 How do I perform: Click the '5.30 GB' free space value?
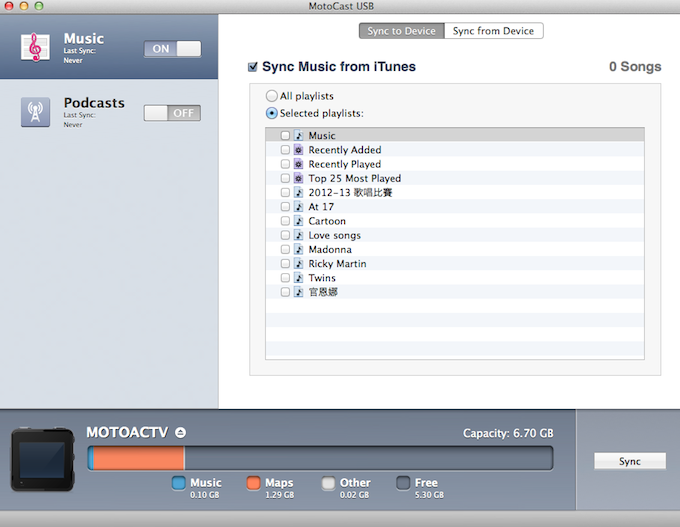tap(429, 495)
